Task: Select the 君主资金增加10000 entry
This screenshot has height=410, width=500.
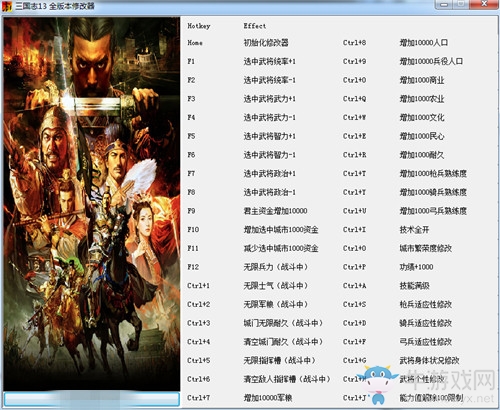Action: 275,211
